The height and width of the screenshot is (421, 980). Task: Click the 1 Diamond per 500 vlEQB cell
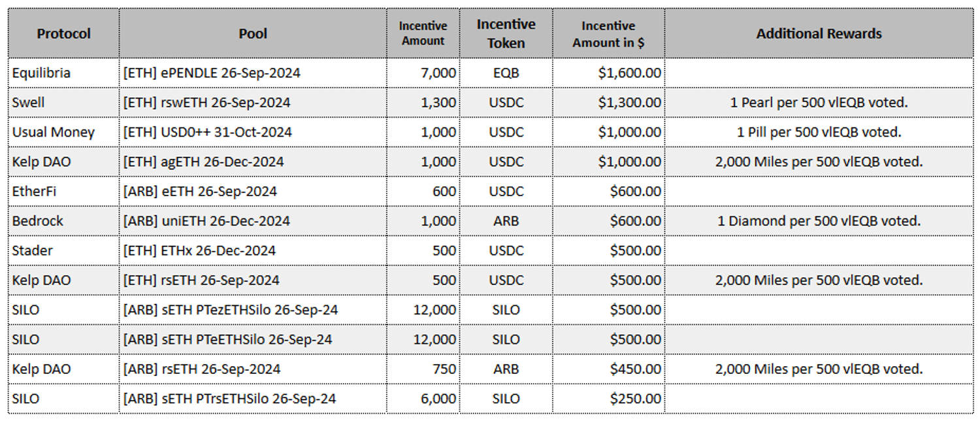(819, 221)
